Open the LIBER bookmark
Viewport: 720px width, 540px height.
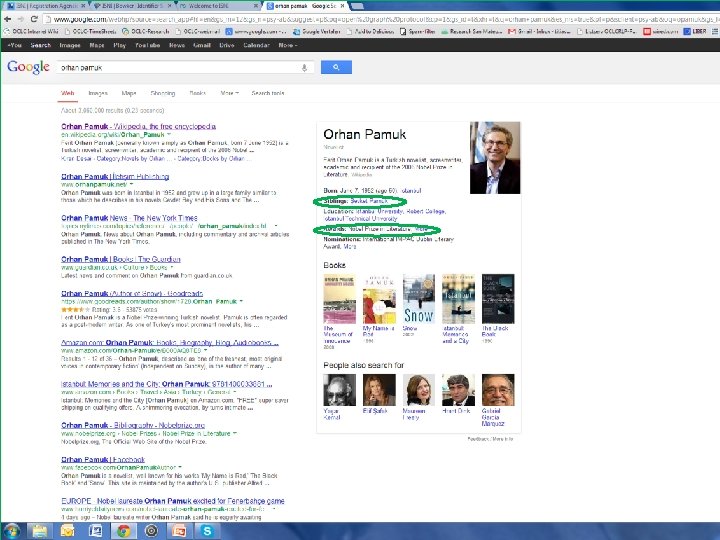coord(695,31)
